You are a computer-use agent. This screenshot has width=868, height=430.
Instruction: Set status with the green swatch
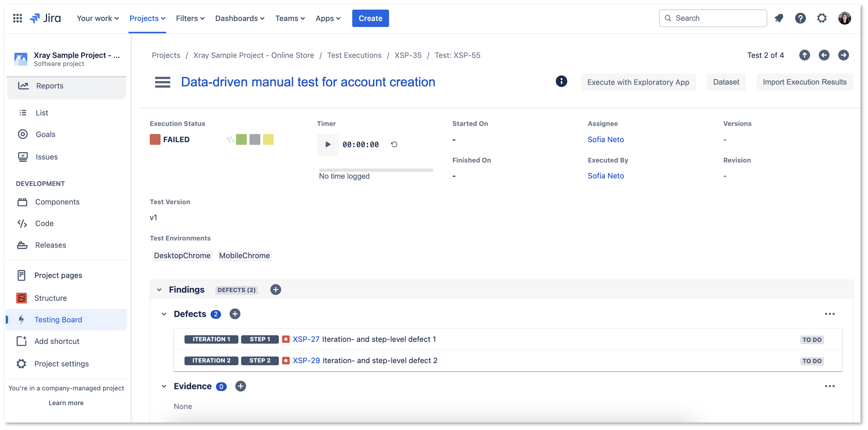coord(241,140)
